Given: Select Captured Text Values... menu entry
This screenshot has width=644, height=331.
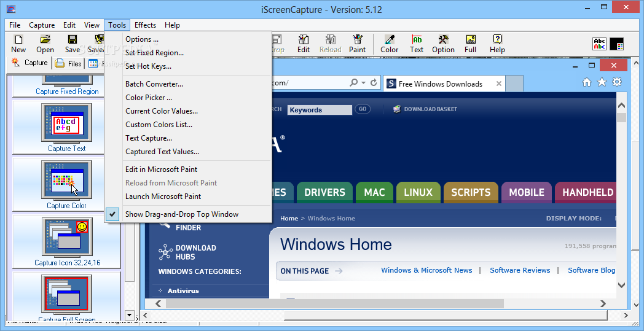Looking at the screenshot, I should [x=188, y=152].
